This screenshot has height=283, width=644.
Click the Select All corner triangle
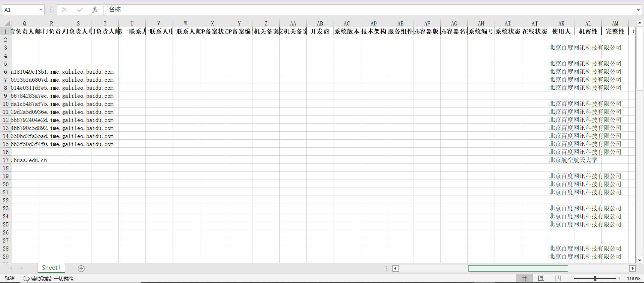coord(7,23)
